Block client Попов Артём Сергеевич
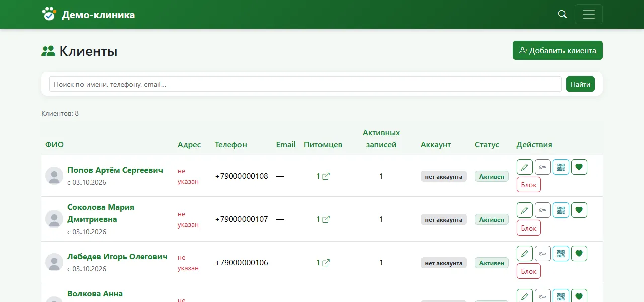 [529, 185]
